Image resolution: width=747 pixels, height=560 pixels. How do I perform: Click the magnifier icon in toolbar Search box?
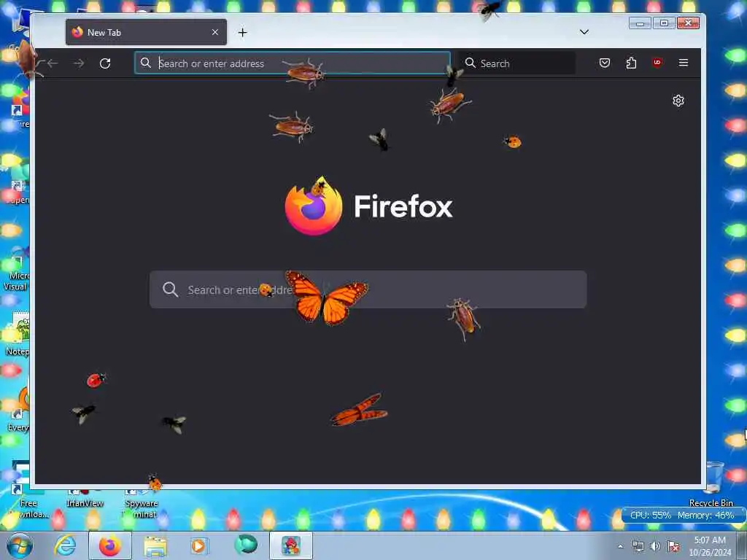point(471,63)
